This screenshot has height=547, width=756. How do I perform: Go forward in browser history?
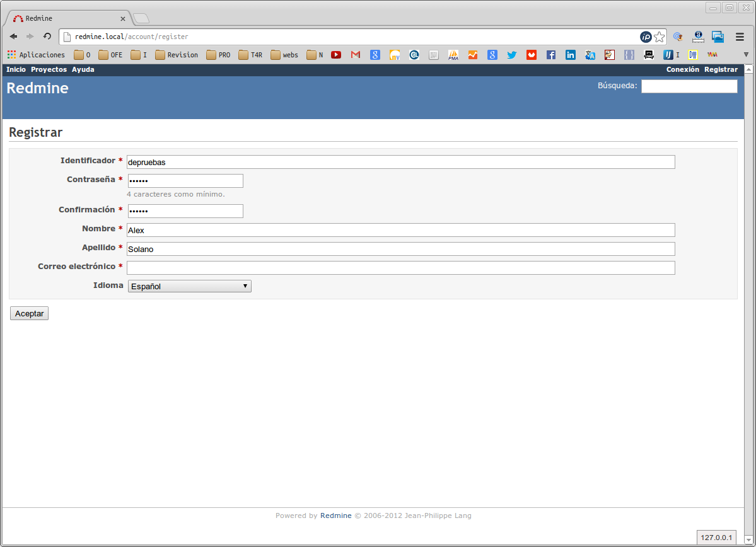(30, 36)
